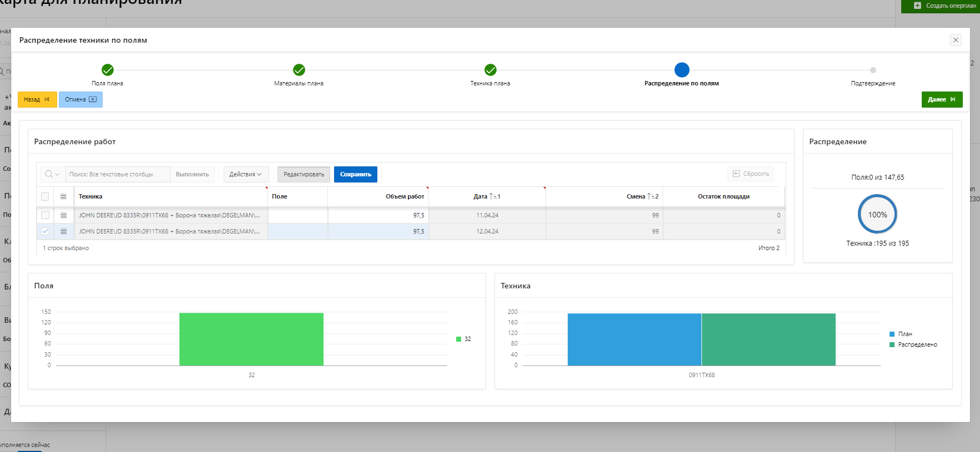Check the first row's checkbox
The width and height of the screenshot is (980, 452).
pos(45,215)
